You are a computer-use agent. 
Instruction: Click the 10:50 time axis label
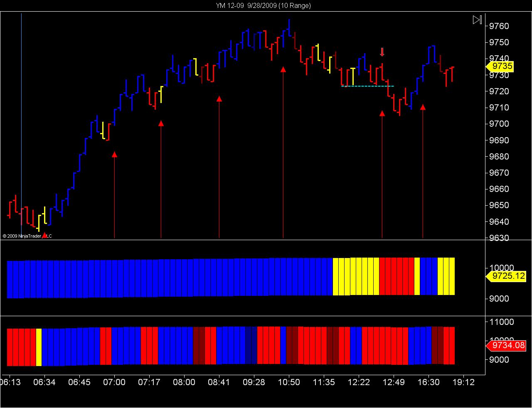point(289,382)
